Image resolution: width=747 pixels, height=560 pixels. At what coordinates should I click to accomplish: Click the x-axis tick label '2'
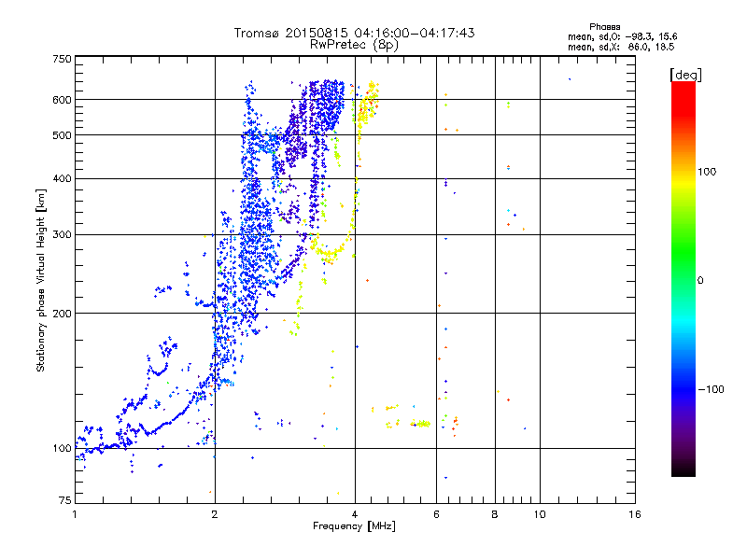215,514
